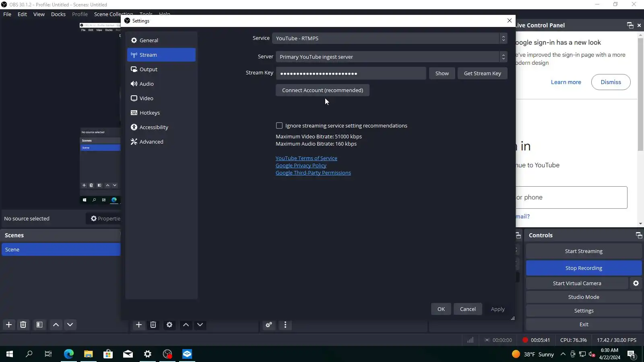This screenshot has width=644, height=362.
Task: Float the Controls dock
Action: coord(639,235)
